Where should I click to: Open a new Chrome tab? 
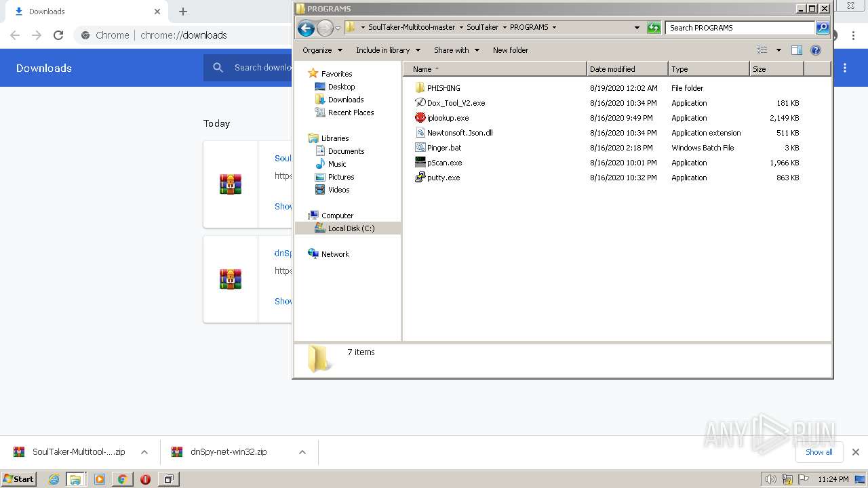[x=183, y=12]
